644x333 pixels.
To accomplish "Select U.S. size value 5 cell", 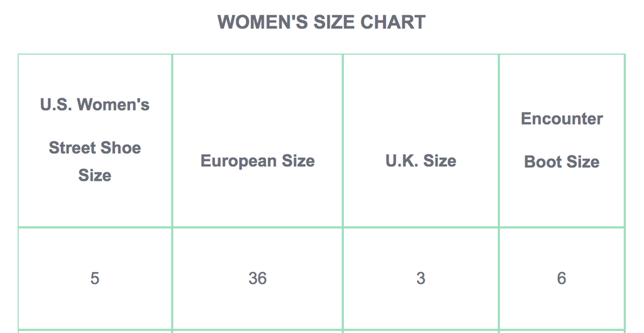I will [x=95, y=278].
